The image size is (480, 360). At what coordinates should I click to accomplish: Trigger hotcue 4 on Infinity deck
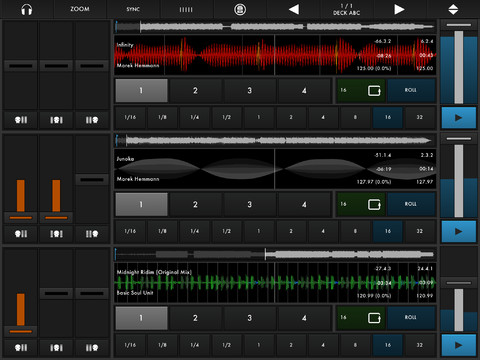pyautogui.click(x=304, y=90)
